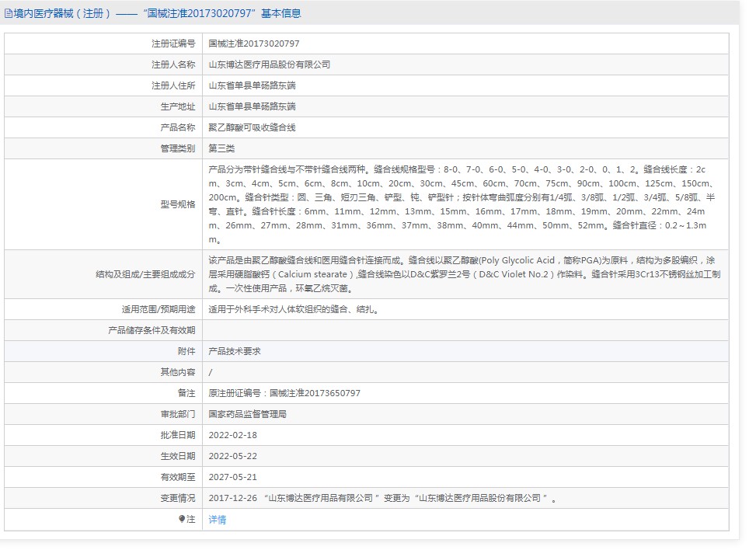
Task: Click the 注册人住所 label
Action: 173,85
